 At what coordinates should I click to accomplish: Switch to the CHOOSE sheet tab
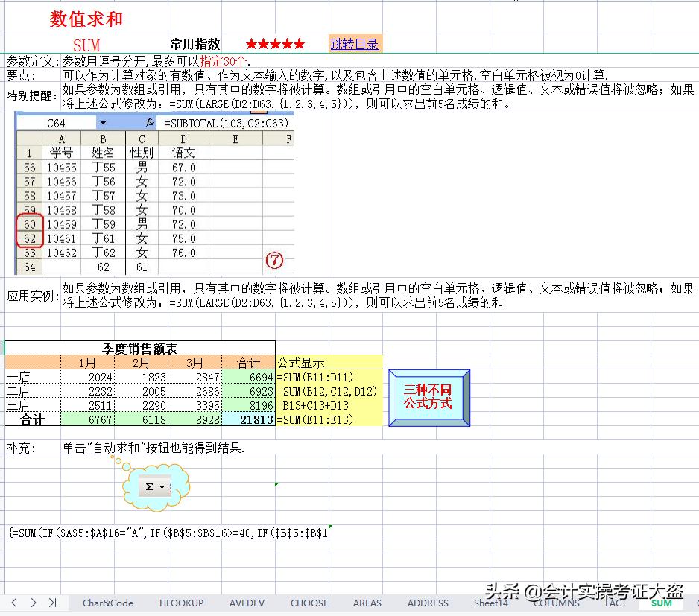coord(309,603)
